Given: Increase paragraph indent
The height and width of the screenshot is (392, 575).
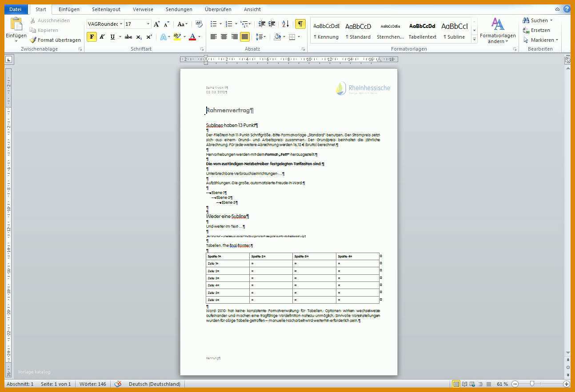Looking at the screenshot, I should coord(272,24).
